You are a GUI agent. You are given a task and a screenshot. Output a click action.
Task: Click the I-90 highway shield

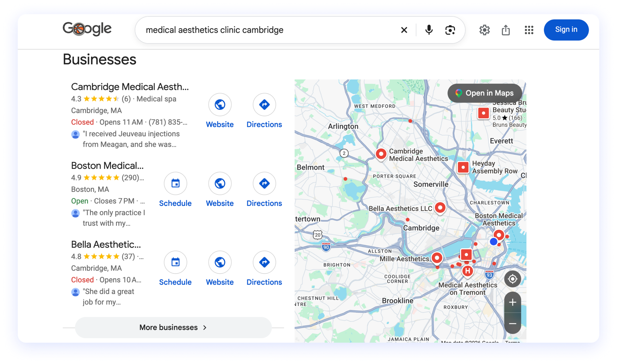[x=326, y=247]
